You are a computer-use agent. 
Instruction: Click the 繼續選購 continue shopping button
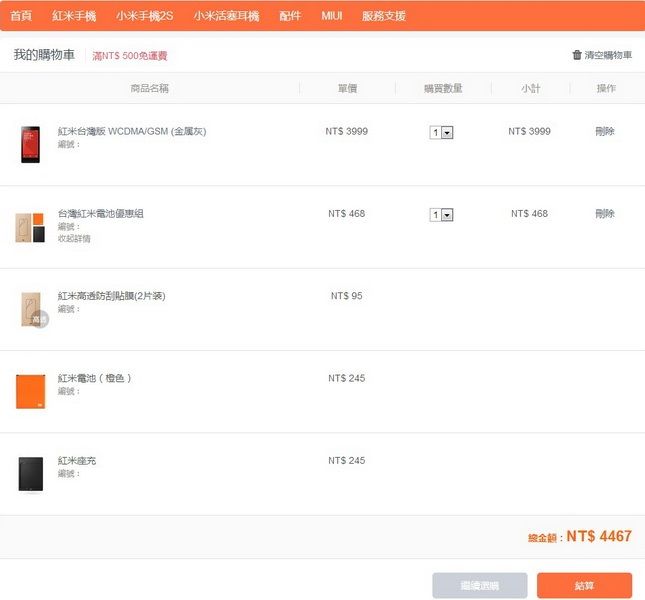[x=480, y=585]
